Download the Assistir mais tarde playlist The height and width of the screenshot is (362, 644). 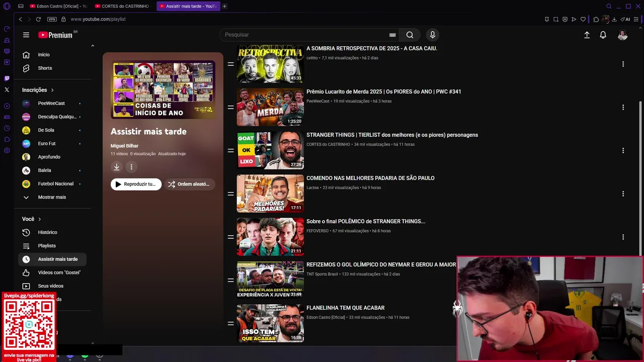[116, 167]
